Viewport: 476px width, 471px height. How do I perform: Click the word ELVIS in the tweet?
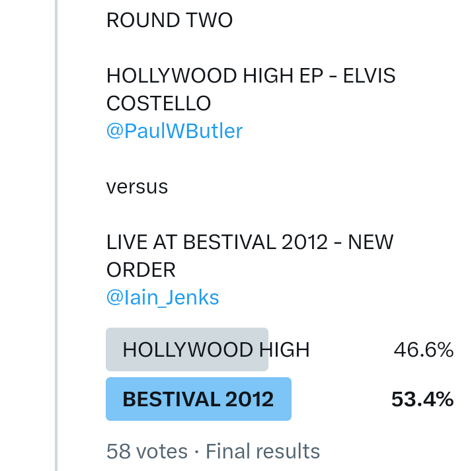point(371,75)
